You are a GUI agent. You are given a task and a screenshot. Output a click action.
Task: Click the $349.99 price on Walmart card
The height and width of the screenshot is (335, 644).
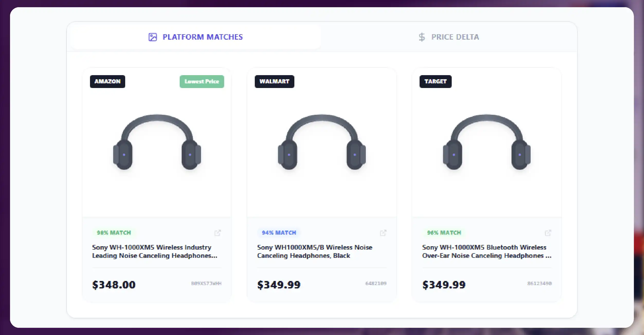pos(279,285)
